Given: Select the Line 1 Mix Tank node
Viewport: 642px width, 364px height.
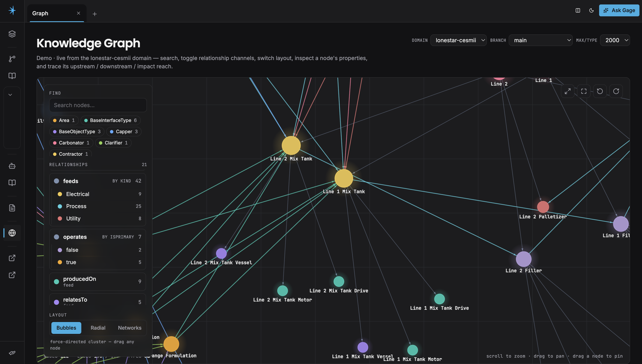Looking at the screenshot, I should coord(344,178).
